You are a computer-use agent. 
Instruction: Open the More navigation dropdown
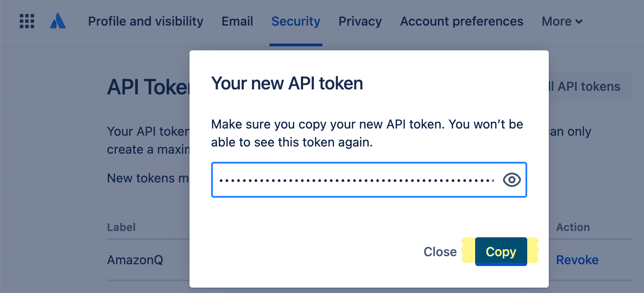point(561,21)
